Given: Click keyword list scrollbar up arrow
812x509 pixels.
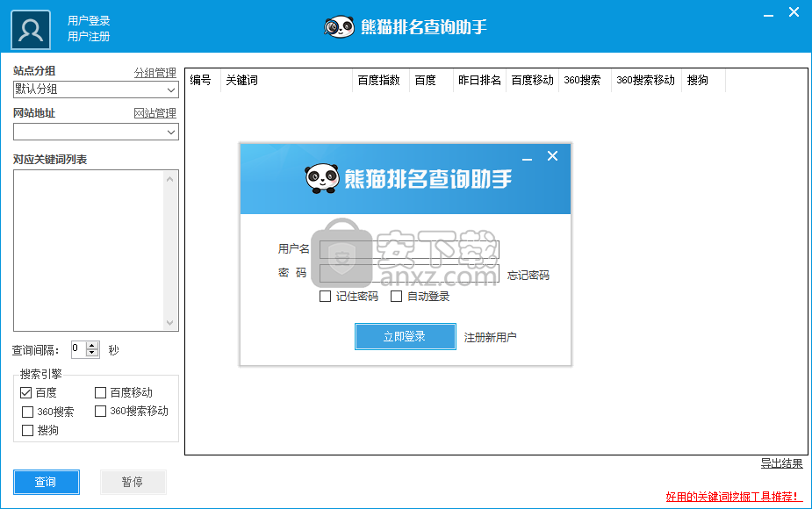Looking at the screenshot, I should [x=169, y=179].
